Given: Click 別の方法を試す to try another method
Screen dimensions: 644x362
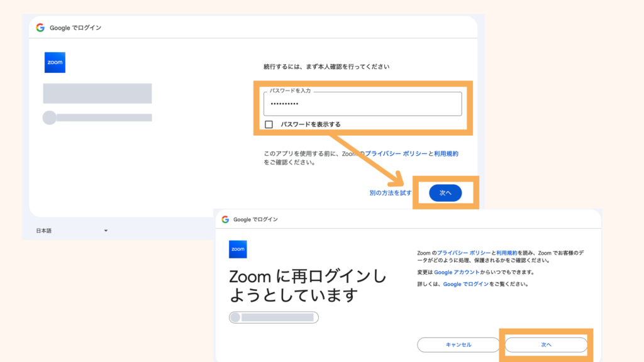Looking at the screenshot, I should (x=391, y=193).
